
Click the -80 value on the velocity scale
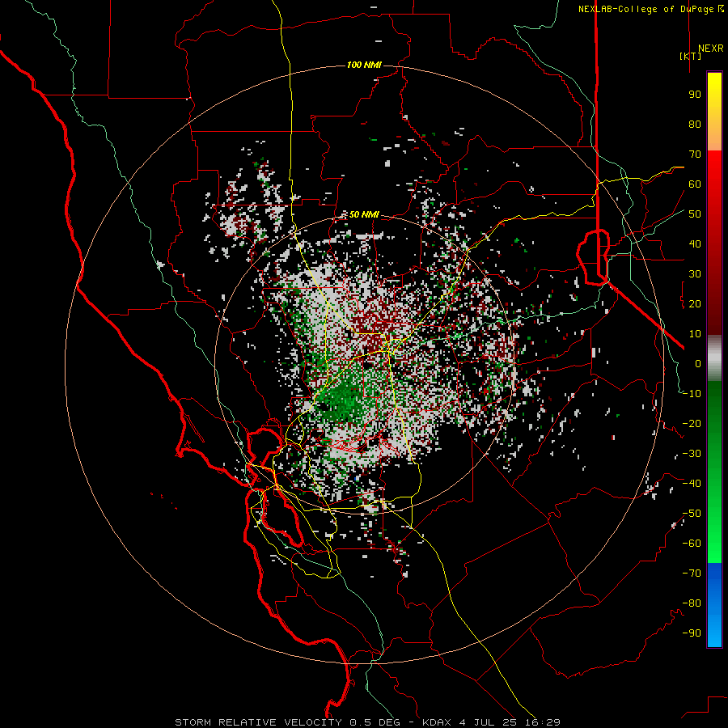coord(692,603)
